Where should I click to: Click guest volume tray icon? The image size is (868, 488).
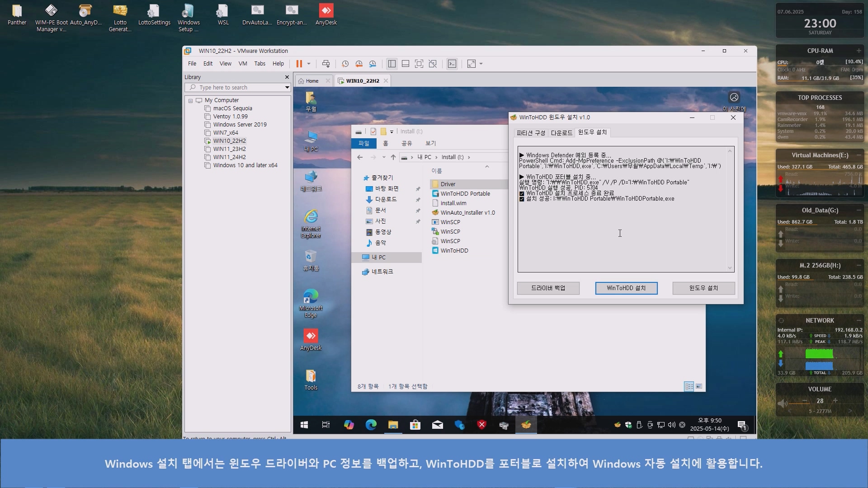click(671, 425)
